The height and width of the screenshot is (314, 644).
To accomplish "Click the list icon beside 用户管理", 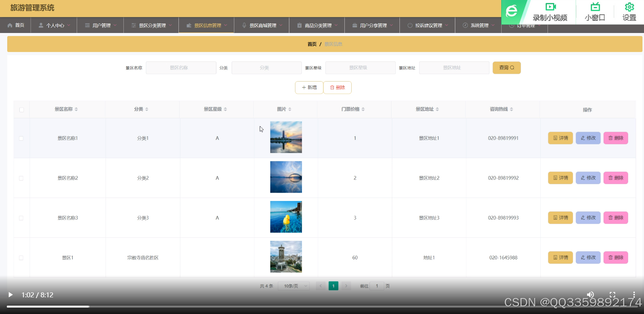I will click(87, 25).
